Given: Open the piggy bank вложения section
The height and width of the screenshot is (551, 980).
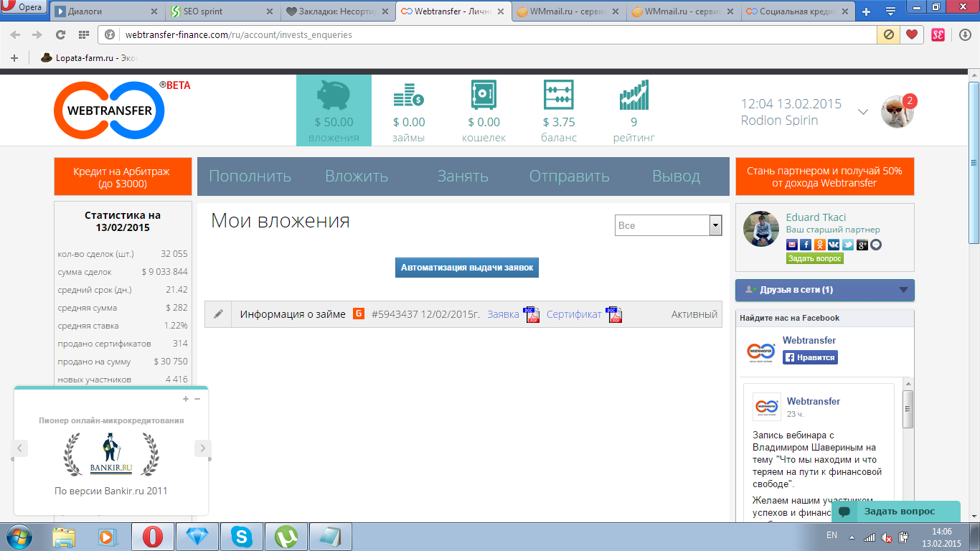Looking at the screenshot, I should coord(334,110).
